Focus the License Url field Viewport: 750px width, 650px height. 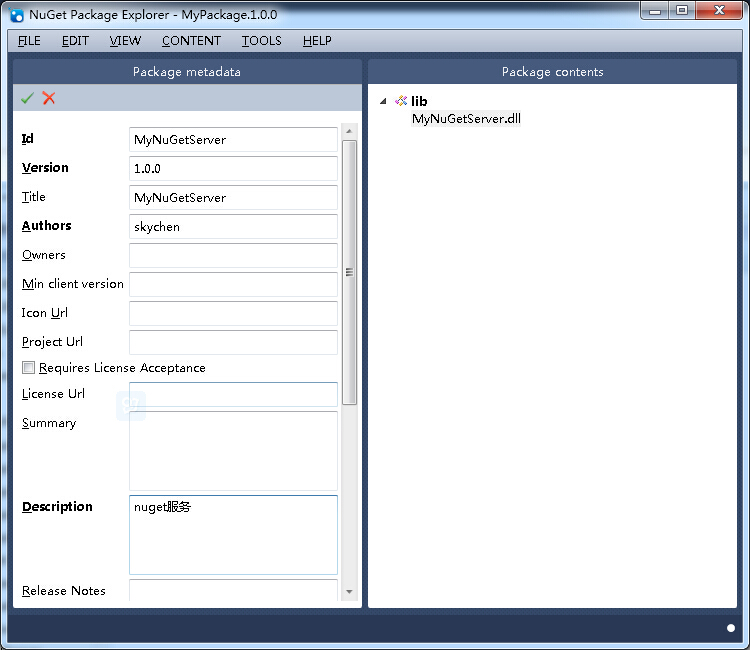pyautogui.click(x=233, y=394)
